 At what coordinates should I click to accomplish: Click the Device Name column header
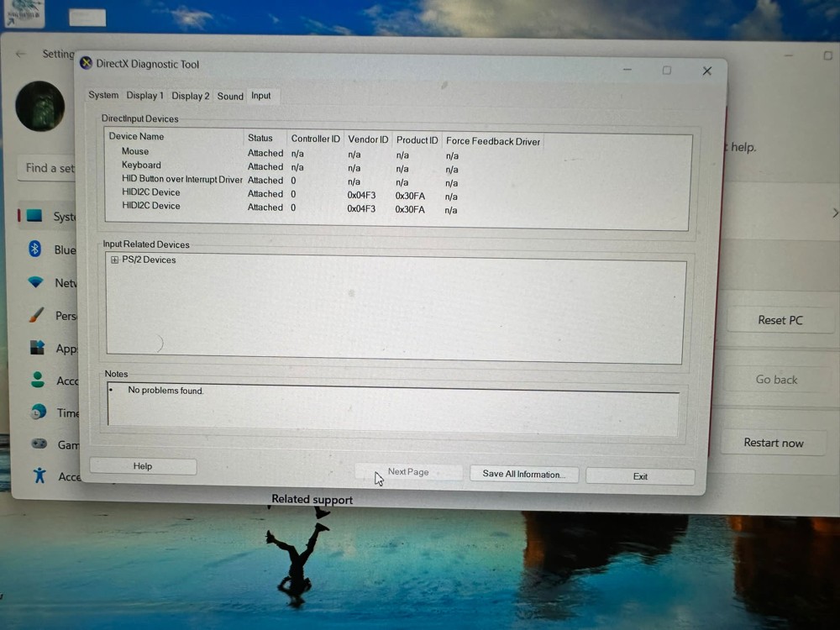click(x=174, y=137)
